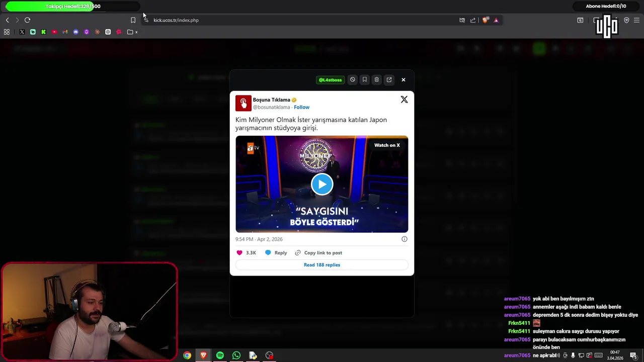Image resolution: width=644 pixels, height=362 pixels.
Task: Open the Gmail bookmark shortcut
Action: 65,32
